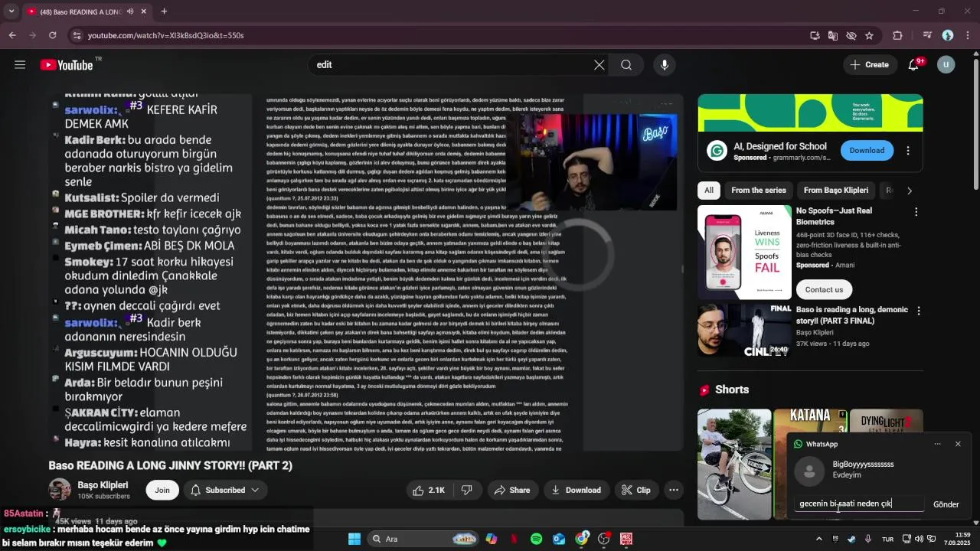
Task: Click Contact us on Amani ad
Action: click(x=824, y=290)
